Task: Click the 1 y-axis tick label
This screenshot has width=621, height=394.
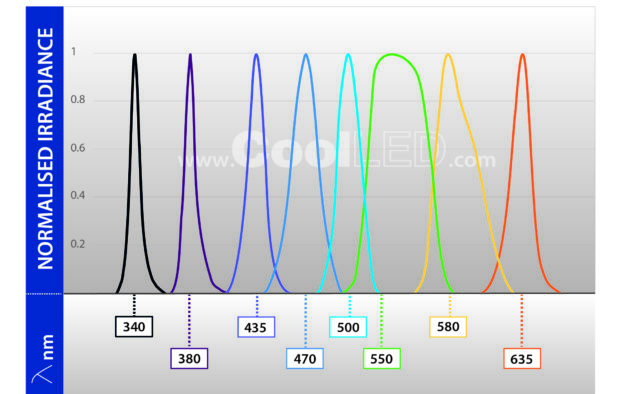Action: point(74,51)
